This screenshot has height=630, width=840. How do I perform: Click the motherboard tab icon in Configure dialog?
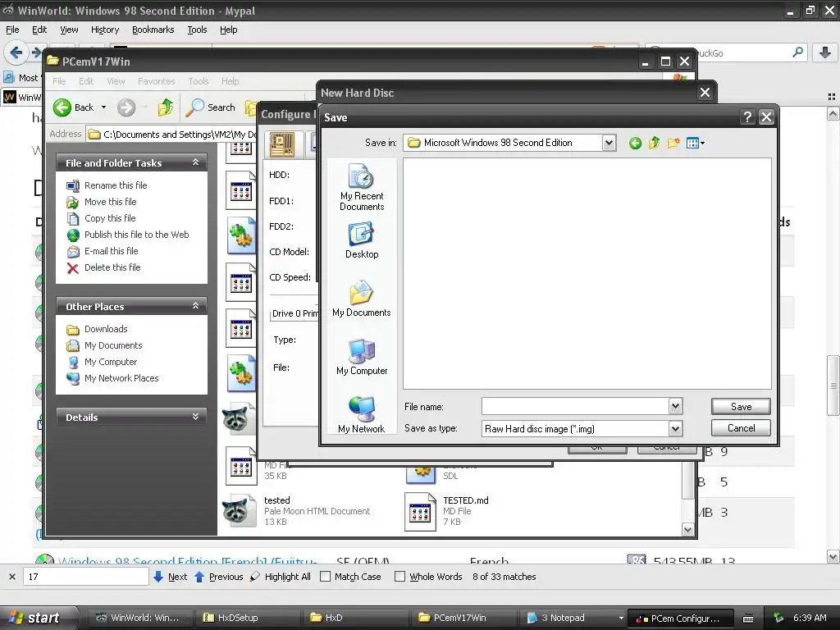[x=282, y=144]
